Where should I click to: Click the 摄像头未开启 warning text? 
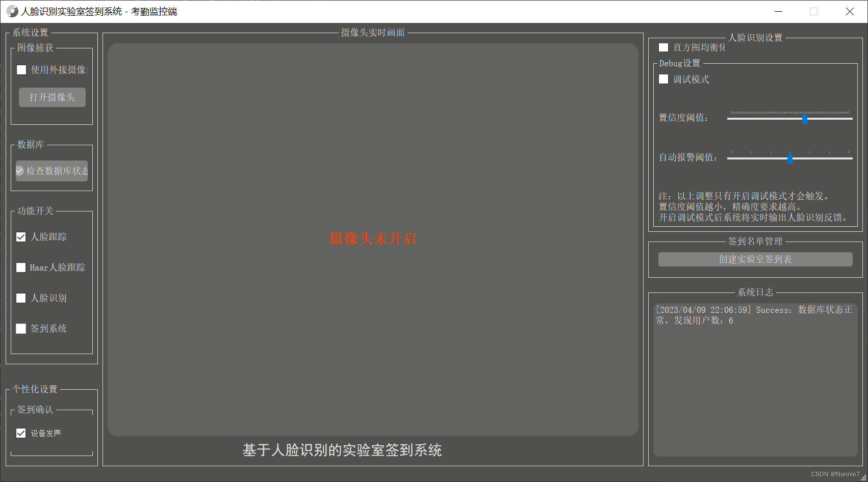click(x=373, y=238)
